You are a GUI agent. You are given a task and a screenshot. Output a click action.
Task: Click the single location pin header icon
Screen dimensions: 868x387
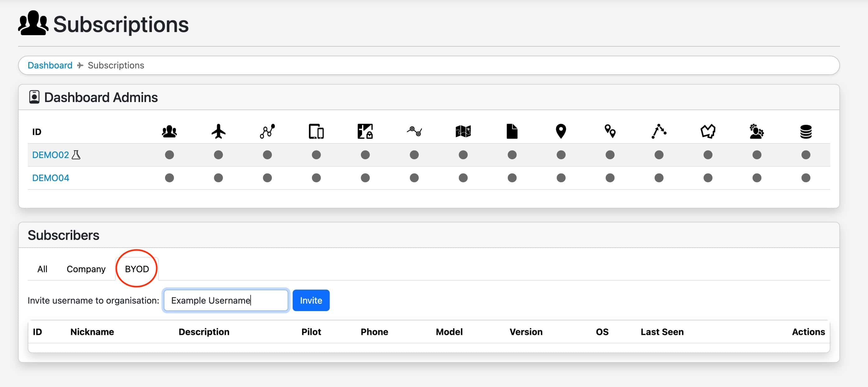[561, 131]
